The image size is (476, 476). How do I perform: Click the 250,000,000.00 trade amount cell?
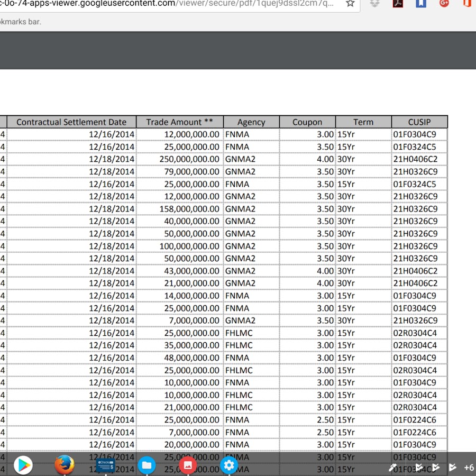click(x=189, y=159)
